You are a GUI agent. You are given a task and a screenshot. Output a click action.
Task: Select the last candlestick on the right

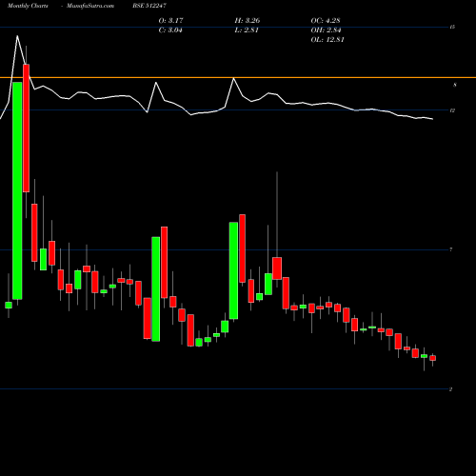click(432, 358)
